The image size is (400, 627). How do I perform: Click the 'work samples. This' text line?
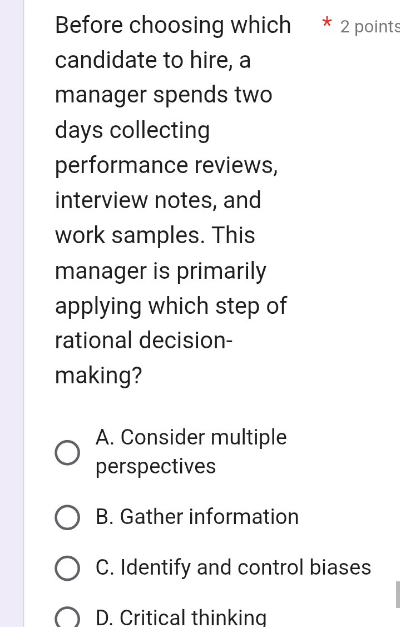click(x=155, y=236)
